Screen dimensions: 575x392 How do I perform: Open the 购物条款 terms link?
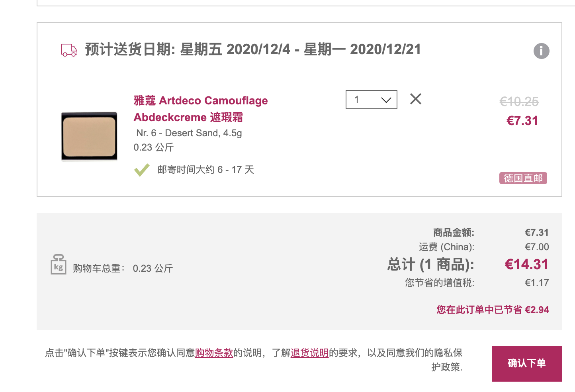pos(214,353)
